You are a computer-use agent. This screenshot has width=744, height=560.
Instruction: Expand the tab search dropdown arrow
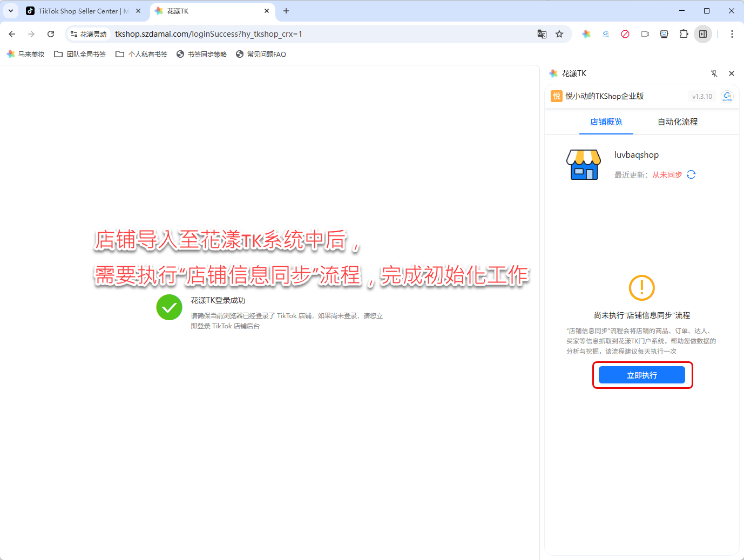11,11
